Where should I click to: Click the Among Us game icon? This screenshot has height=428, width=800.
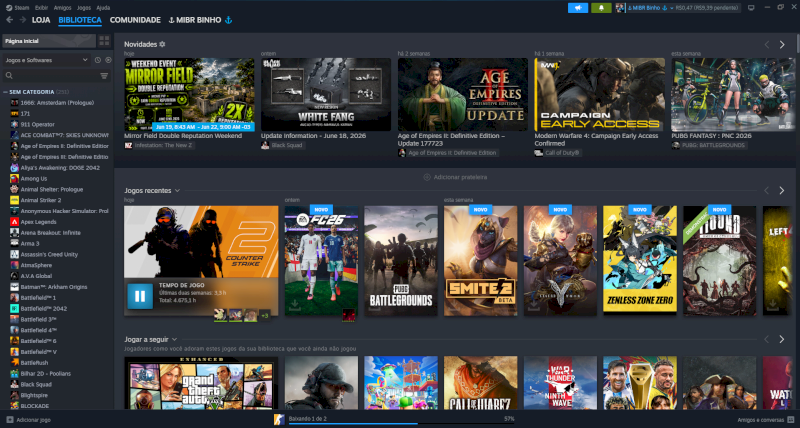tap(14, 179)
